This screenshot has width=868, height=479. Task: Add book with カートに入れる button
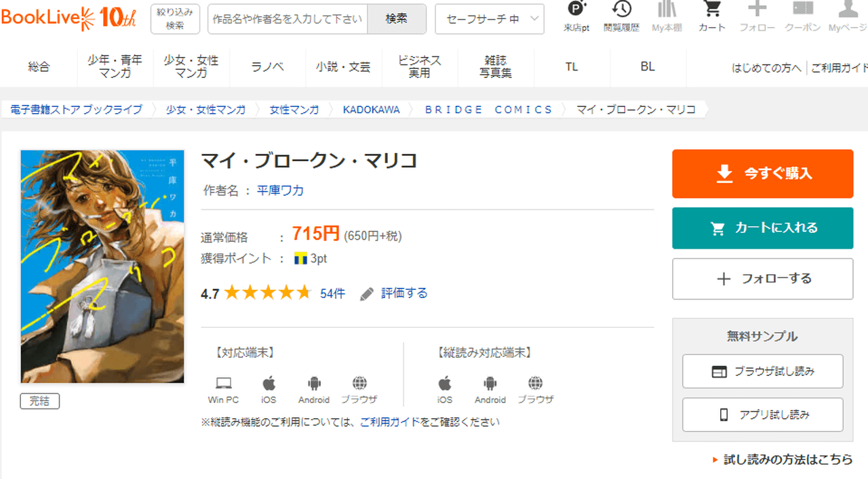pyautogui.click(x=762, y=228)
